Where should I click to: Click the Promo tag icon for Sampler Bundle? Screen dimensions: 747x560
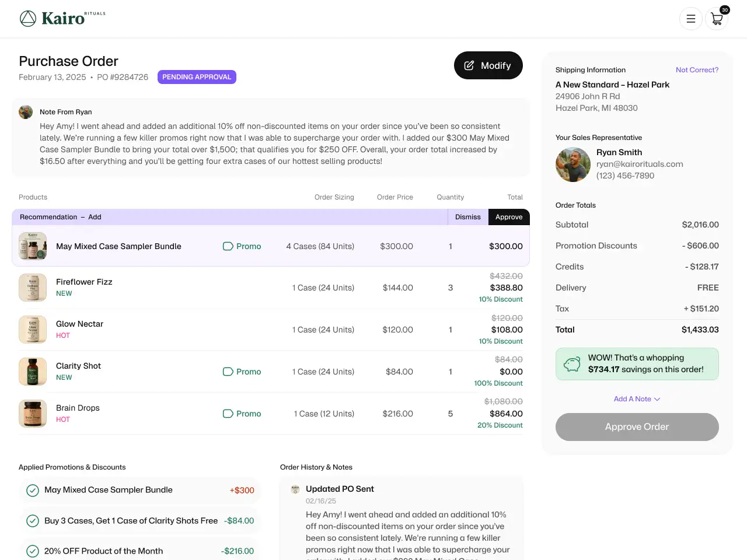228,246
